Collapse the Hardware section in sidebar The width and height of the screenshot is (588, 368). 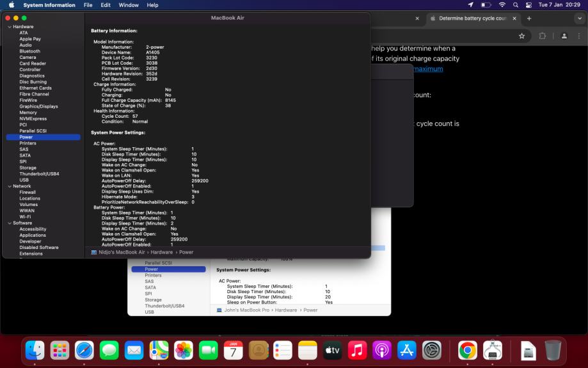[10, 26]
